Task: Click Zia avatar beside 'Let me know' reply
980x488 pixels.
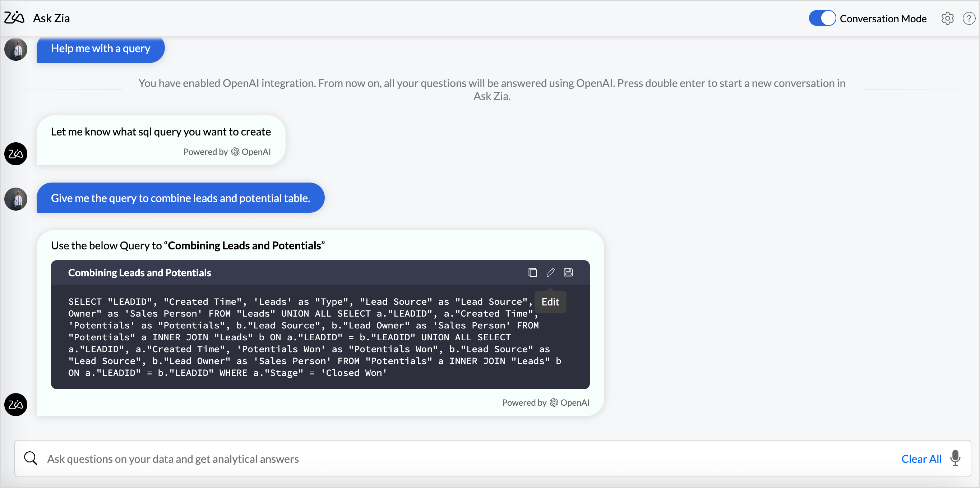Action: click(15, 154)
